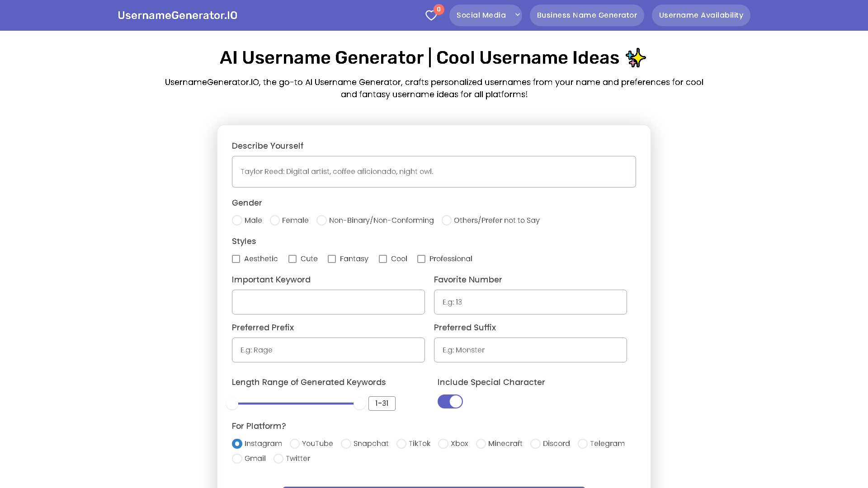Viewport: 868px width, 488px height.
Task: Go to Username Availability checker
Action: pos(701,15)
